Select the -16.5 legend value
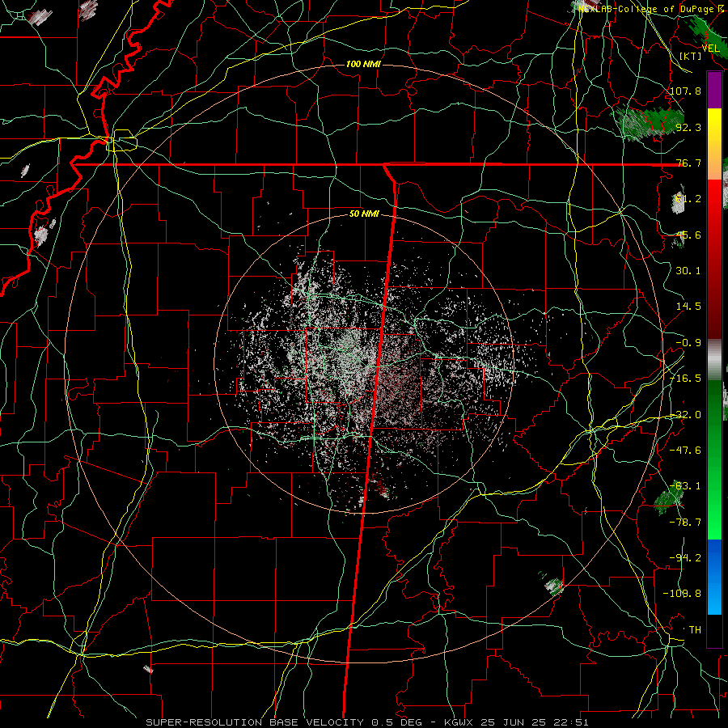 tap(686, 379)
